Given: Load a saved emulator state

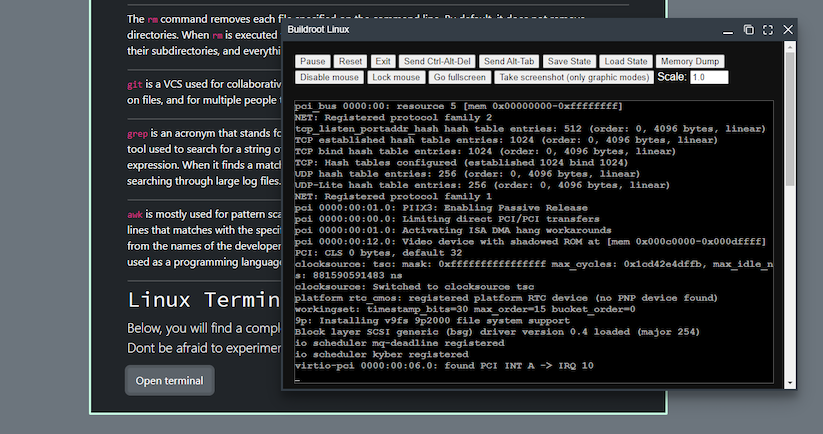Looking at the screenshot, I should (626, 61).
